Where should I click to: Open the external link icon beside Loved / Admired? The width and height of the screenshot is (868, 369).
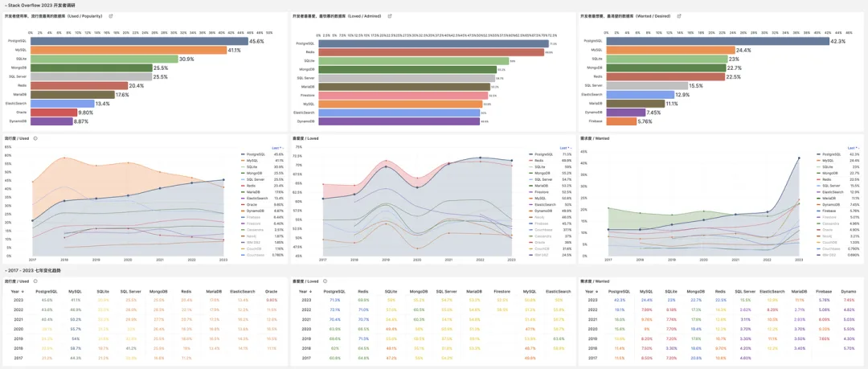[x=391, y=16]
